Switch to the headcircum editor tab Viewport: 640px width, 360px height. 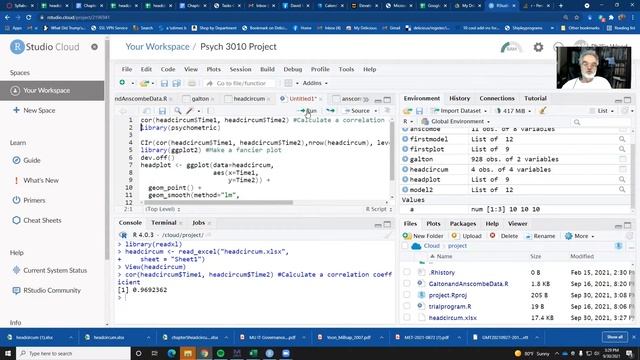coord(249,99)
